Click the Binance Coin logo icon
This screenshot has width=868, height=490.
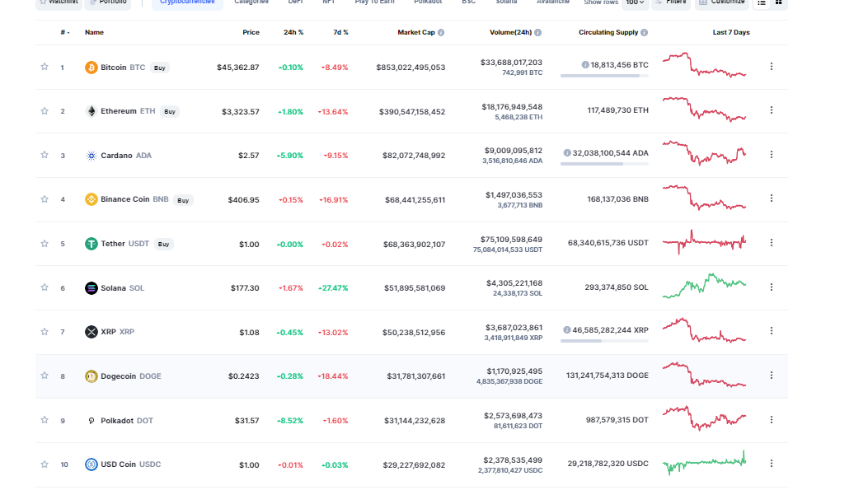pos(91,199)
